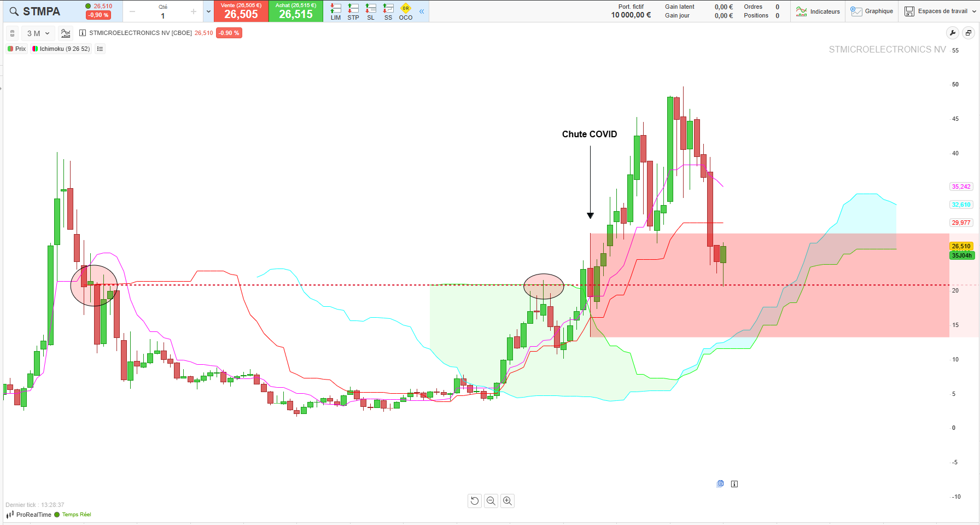The height and width of the screenshot is (525, 980).
Task: Zoom in the chart
Action: tap(507, 501)
